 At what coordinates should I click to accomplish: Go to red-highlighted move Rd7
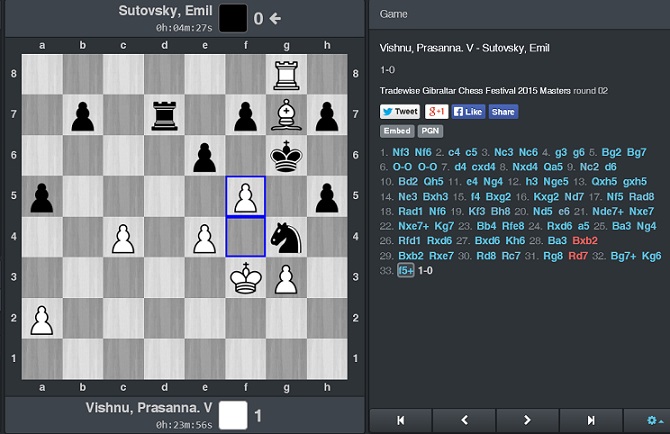(x=578, y=256)
